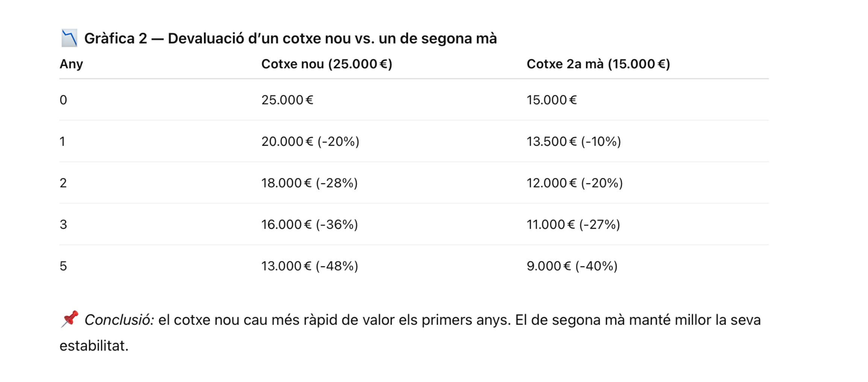Click the '20.000 € (-20%)' cell
The image size is (868, 382).
coord(310,142)
